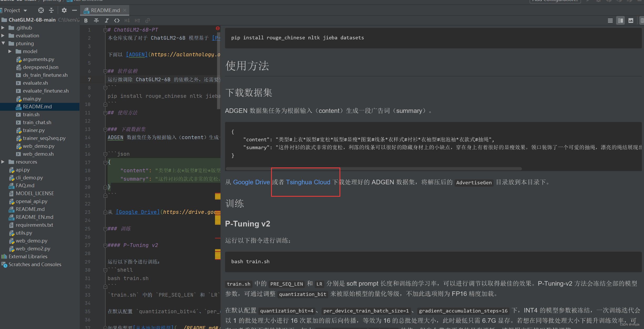Screen dimensions: 644x329
Task: Open train.sh script
Action: pyautogui.click(x=31, y=114)
